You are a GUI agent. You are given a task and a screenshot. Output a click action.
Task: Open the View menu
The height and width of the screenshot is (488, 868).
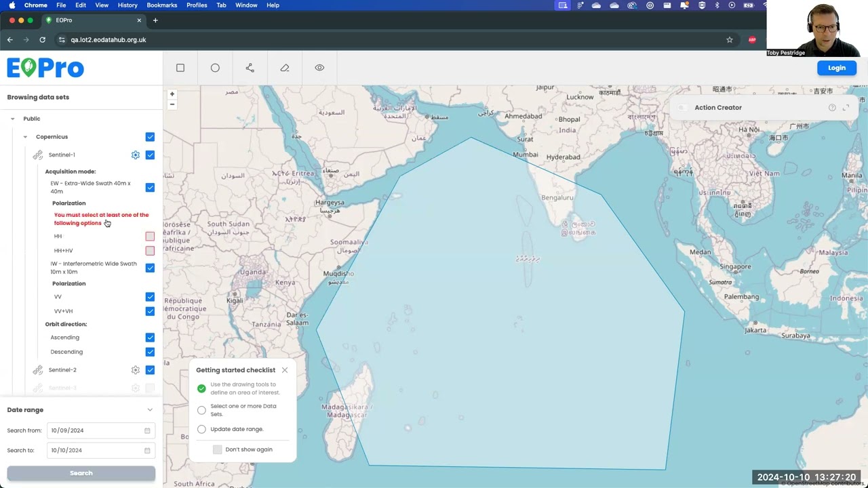[x=102, y=5]
